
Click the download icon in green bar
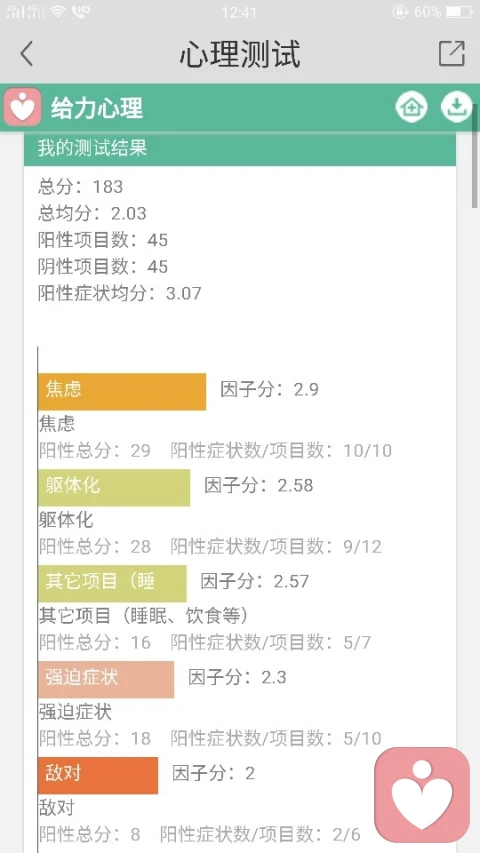coord(456,107)
